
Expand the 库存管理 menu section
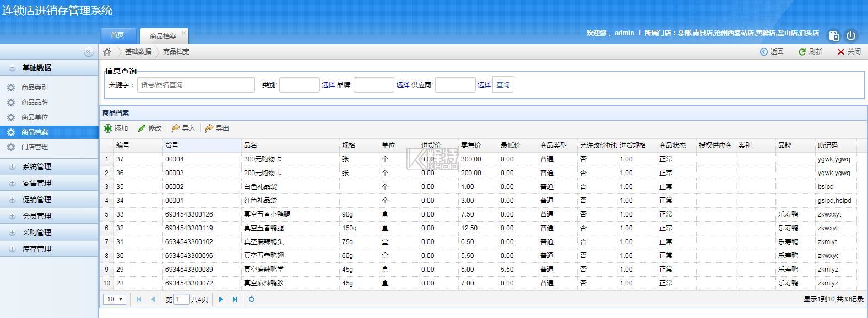[x=36, y=249]
